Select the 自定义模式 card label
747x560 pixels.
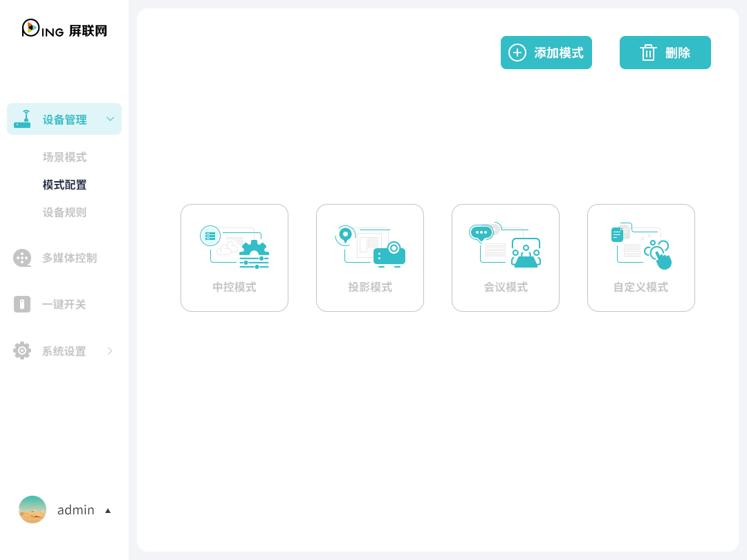click(x=641, y=287)
